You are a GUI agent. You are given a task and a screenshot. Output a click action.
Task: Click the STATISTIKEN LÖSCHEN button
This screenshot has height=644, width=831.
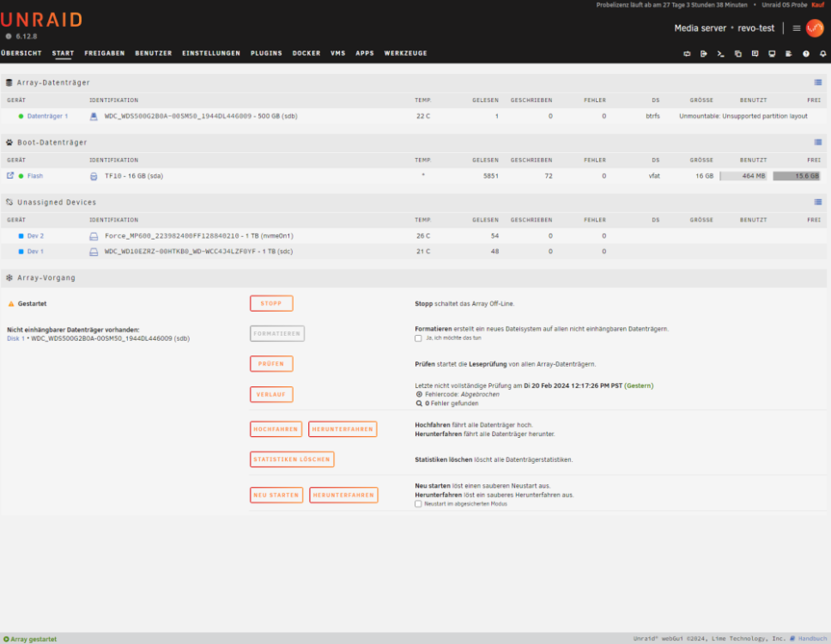tap(292, 459)
